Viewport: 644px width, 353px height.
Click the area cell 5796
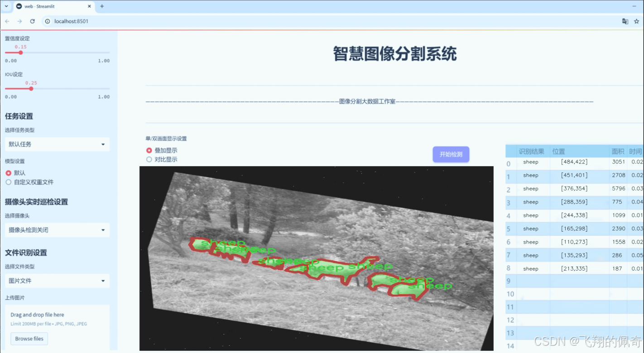pyautogui.click(x=618, y=189)
